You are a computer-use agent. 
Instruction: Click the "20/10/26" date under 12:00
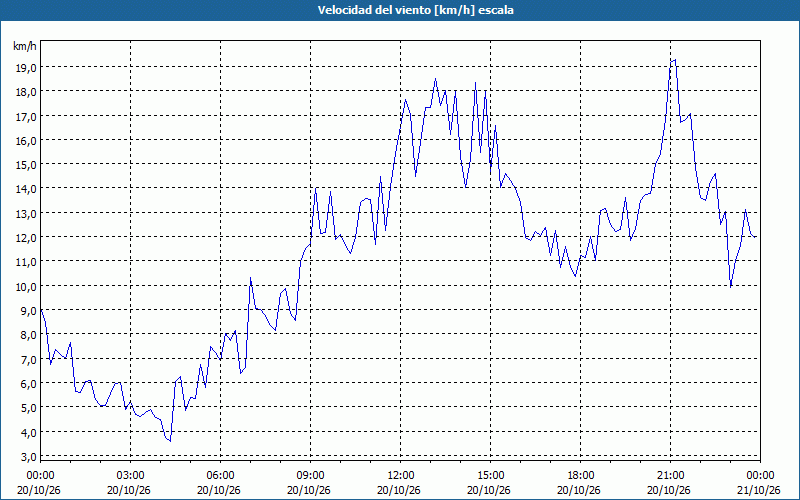click(399, 490)
